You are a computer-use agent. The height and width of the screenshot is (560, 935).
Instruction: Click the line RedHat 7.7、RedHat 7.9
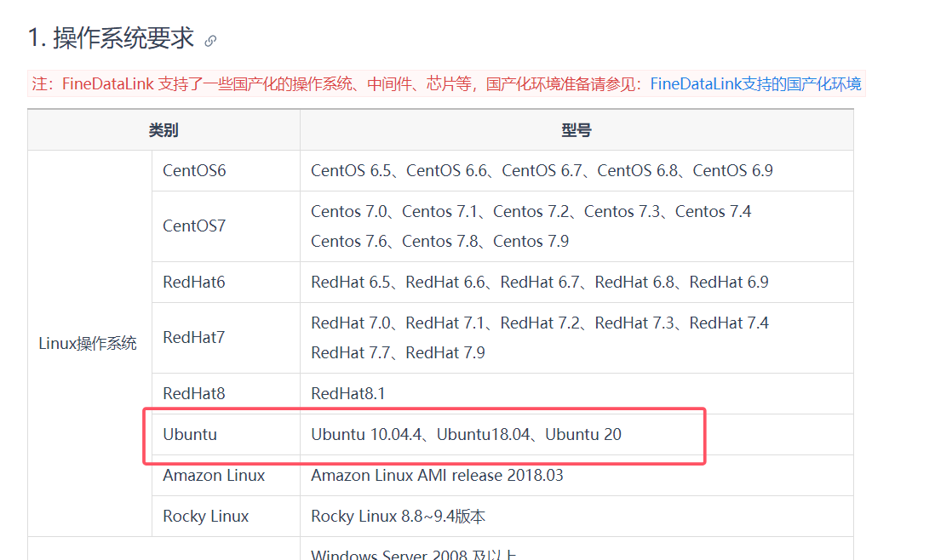click(398, 352)
